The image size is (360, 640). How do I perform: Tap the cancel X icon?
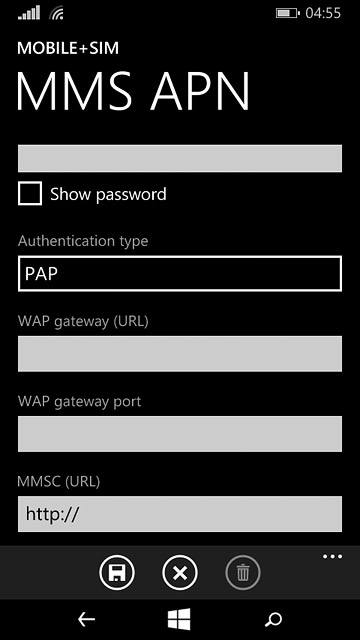click(x=180, y=573)
